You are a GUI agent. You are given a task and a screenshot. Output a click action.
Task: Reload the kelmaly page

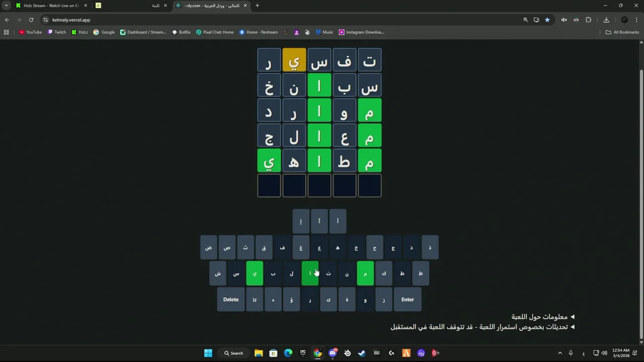point(31,20)
